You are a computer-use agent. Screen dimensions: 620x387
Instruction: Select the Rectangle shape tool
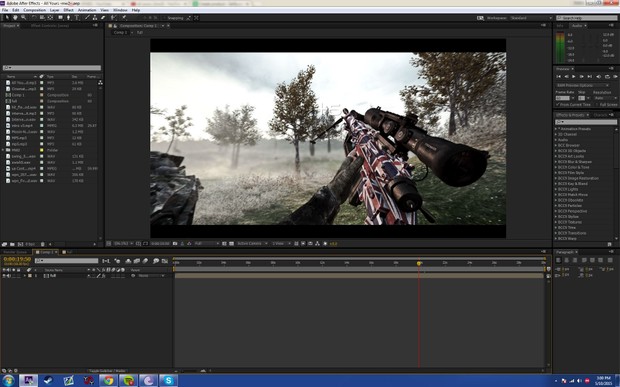pos(60,17)
